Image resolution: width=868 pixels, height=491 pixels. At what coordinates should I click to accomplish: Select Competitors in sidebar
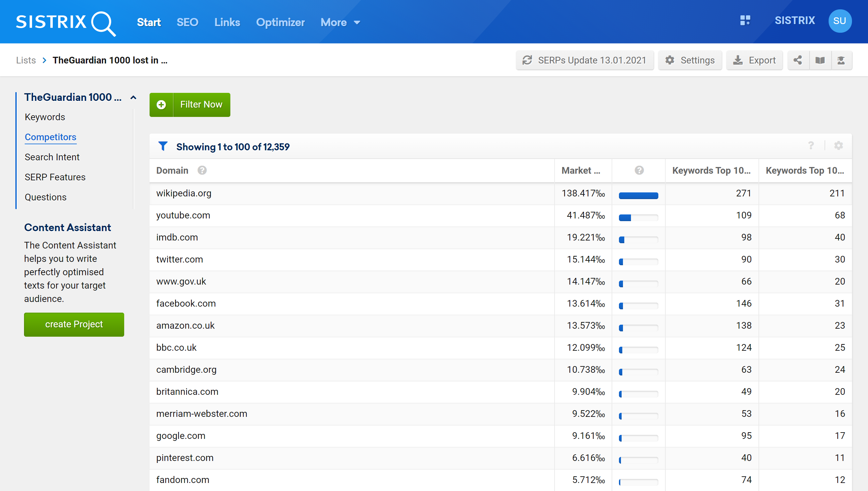click(x=50, y=137)
